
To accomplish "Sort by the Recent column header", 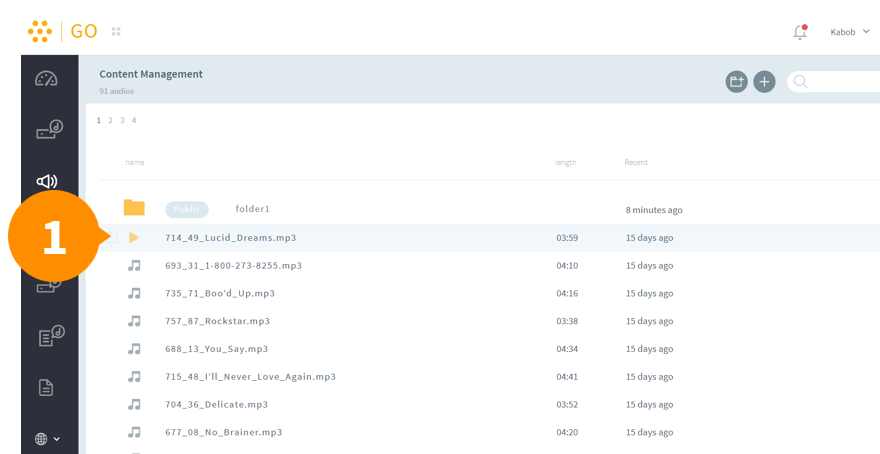I will coord(636,162).
